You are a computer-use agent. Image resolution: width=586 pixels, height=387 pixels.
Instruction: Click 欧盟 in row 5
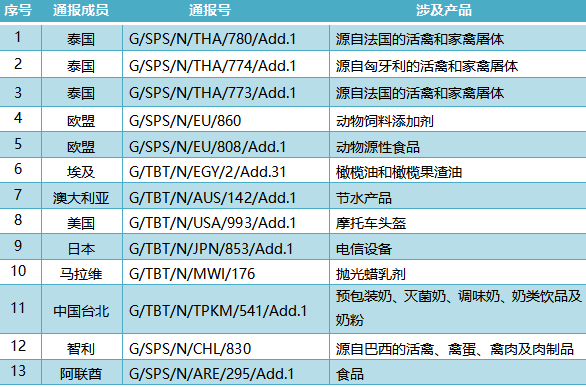coord(81,147)
